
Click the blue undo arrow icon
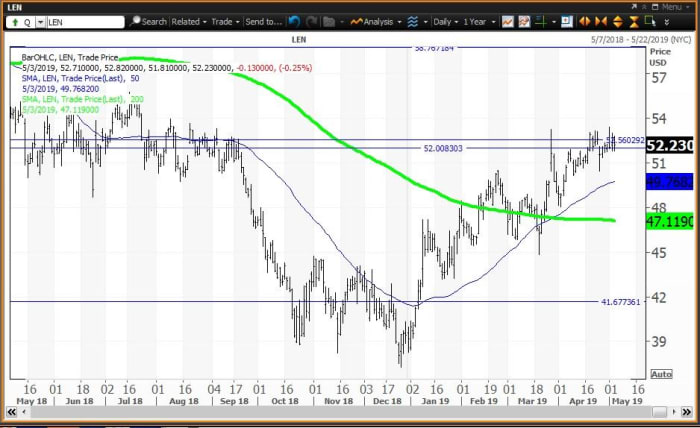coord(293,21)
